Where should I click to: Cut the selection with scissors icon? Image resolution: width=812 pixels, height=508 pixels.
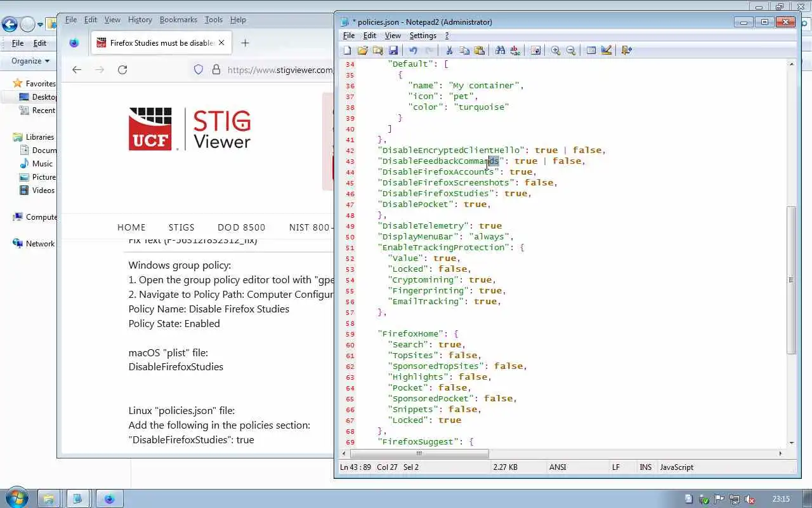pos(449,50)
